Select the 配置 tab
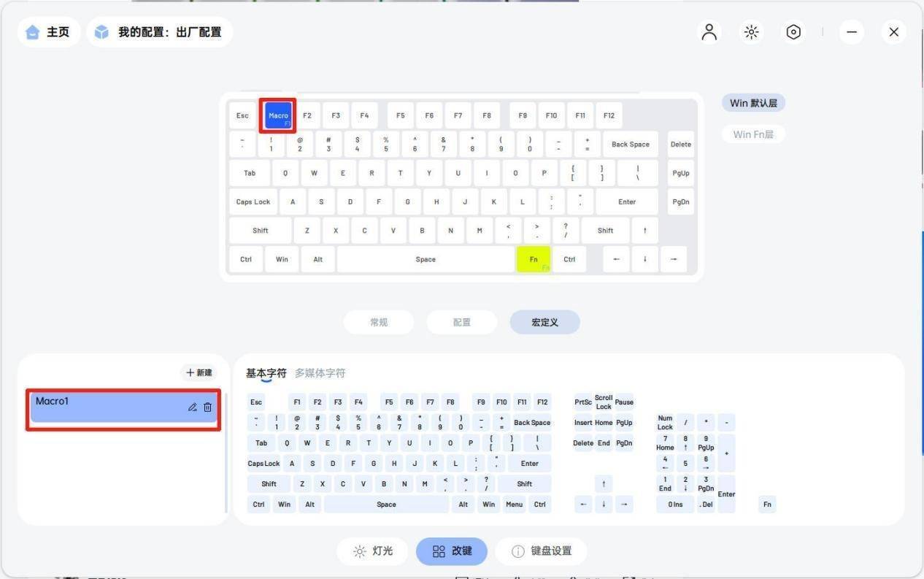924x579 pixels. coord(462,322)
